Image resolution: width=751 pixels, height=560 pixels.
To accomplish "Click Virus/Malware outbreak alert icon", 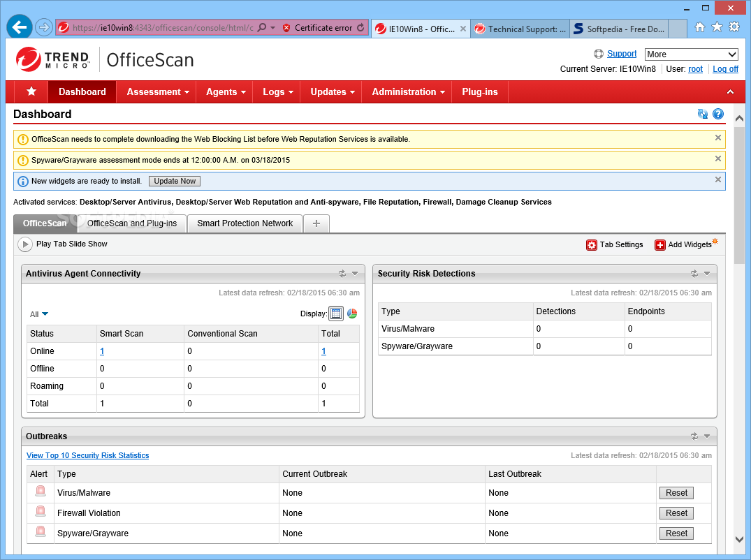I will coord(41,491).
